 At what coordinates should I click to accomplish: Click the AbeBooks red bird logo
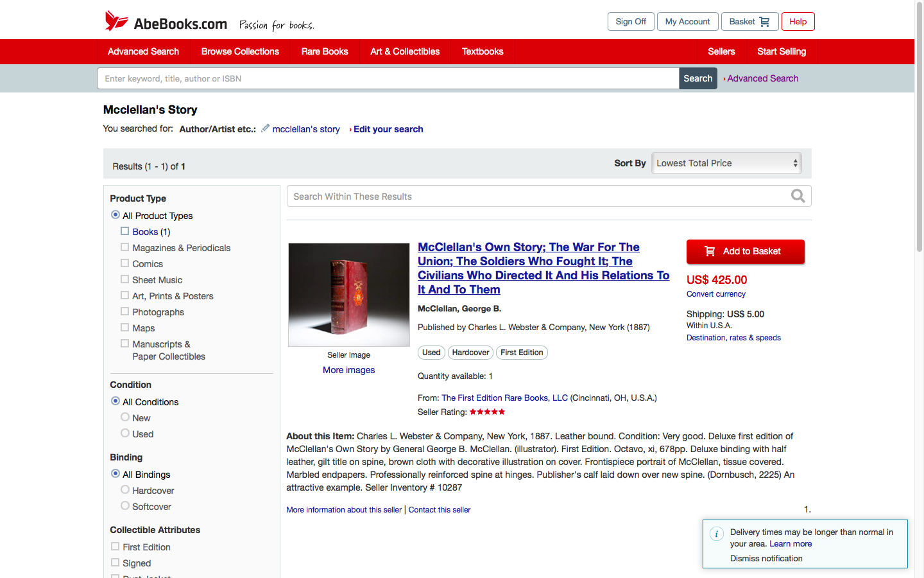[x=116, y=21]
